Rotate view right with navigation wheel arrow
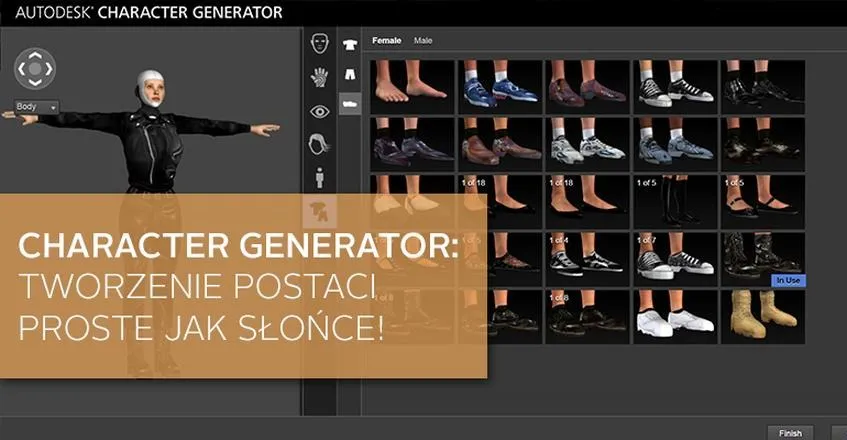This screenshot has width=847, height=440. [x=48, y=69]
